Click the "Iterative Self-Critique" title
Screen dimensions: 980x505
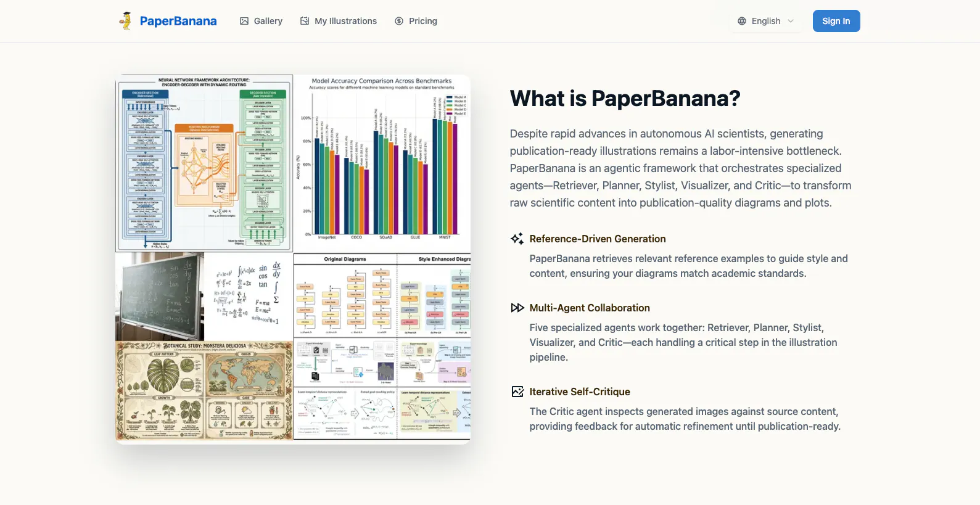coord(580,392)
